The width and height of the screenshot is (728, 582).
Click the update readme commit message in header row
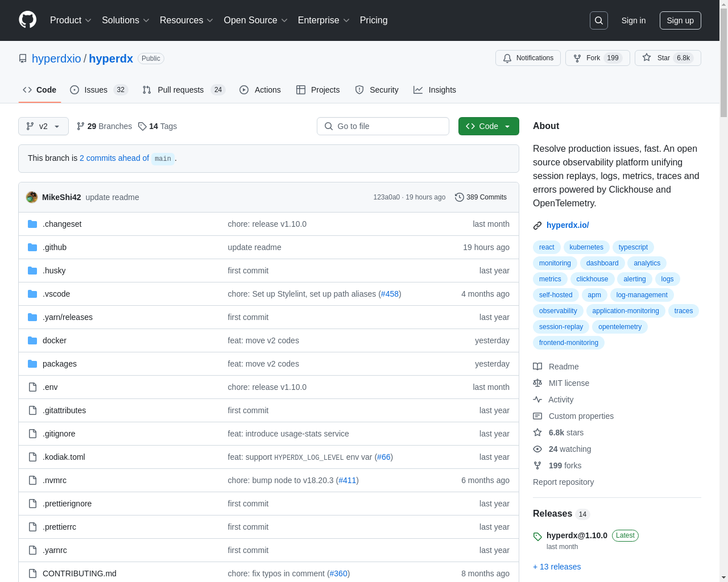112,197
